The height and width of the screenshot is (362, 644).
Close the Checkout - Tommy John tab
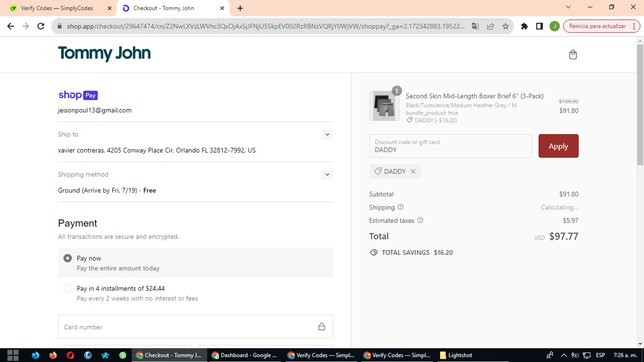[x=222, y=8]
